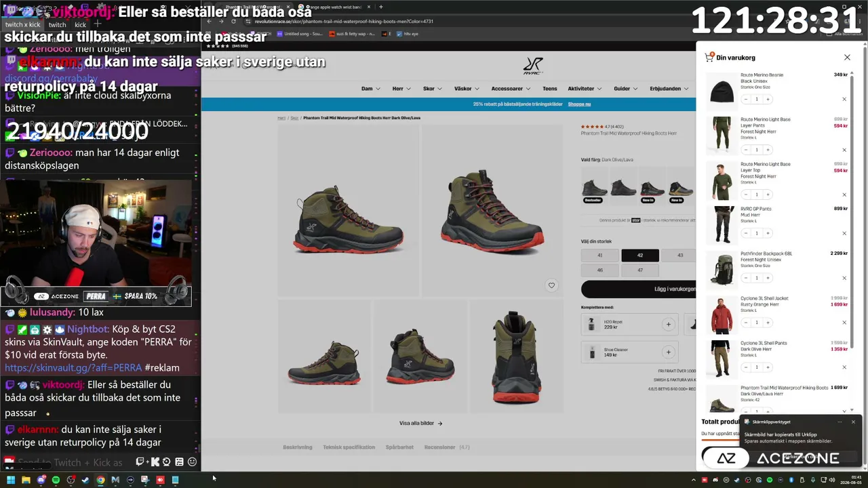Add H2O Repel to cart
Viewport: 868px width, 488px height.
668,325
